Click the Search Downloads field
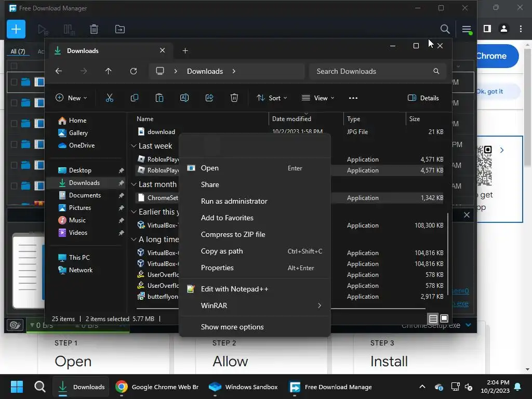Screen dimensions: 532x399 [x=378, y=71]
